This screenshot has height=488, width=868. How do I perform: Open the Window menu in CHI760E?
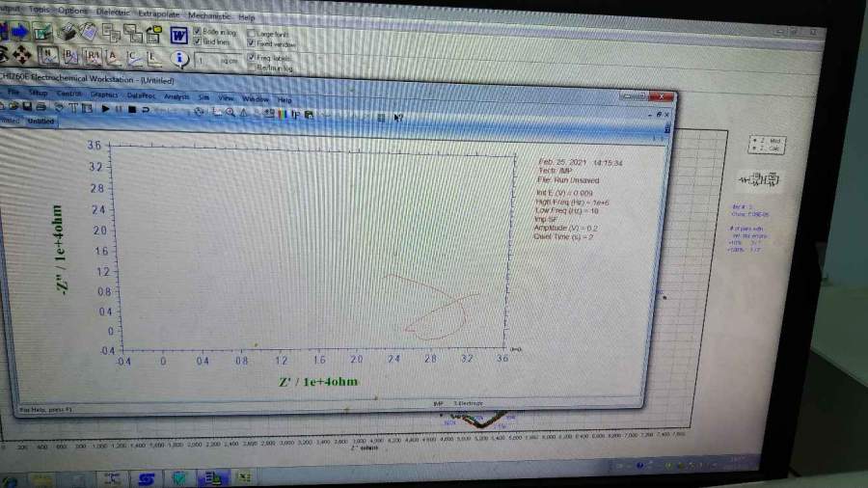pos(256,99)
